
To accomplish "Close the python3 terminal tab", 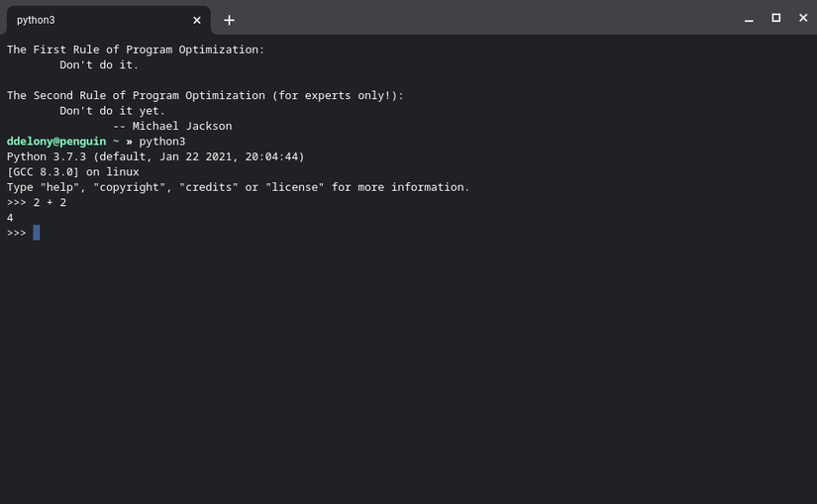I will click(x=197, y=20).
